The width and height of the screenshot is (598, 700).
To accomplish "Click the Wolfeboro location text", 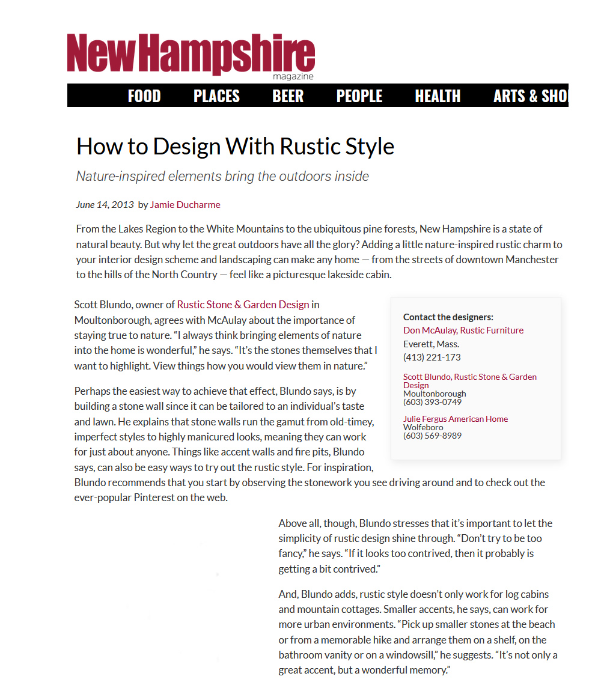I will point(423,427).
